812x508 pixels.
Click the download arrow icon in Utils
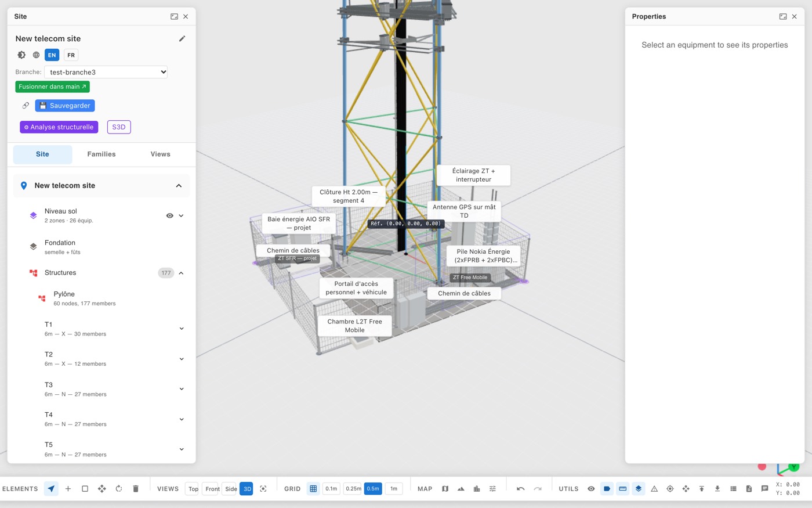pyautogui.click(x=717, y=489)
